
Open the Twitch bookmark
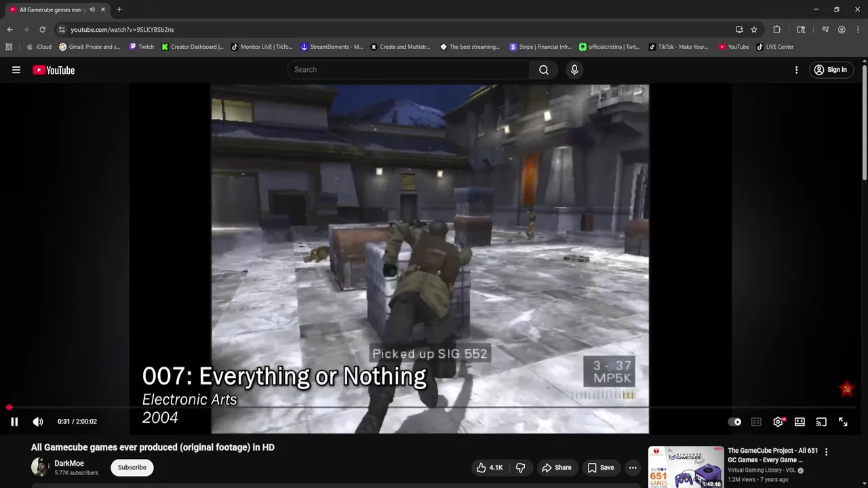[x=141, y=47]
